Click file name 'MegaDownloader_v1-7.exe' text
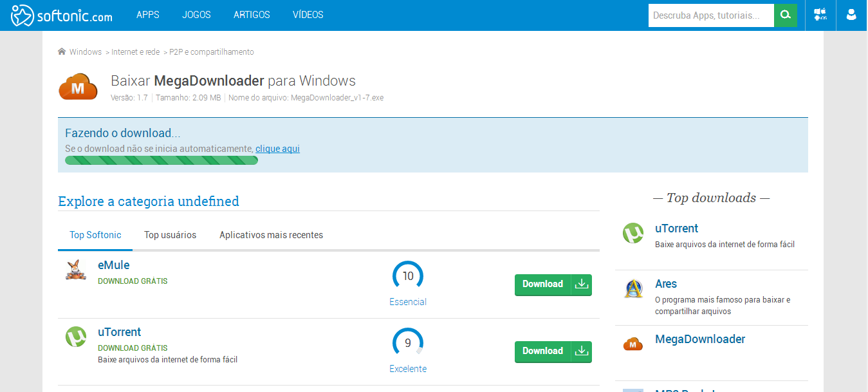This screenshot has height=392, width=868. tap(337, 98)
